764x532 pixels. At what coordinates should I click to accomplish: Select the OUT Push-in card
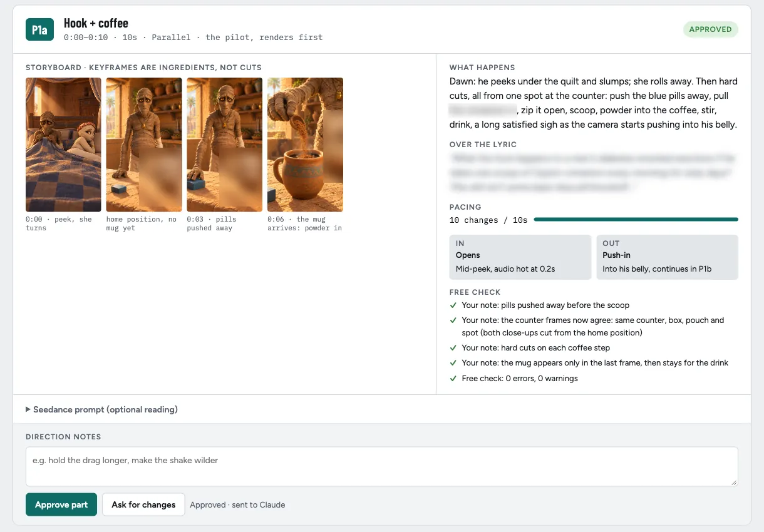pyautogui.click(x=667, y=257)
